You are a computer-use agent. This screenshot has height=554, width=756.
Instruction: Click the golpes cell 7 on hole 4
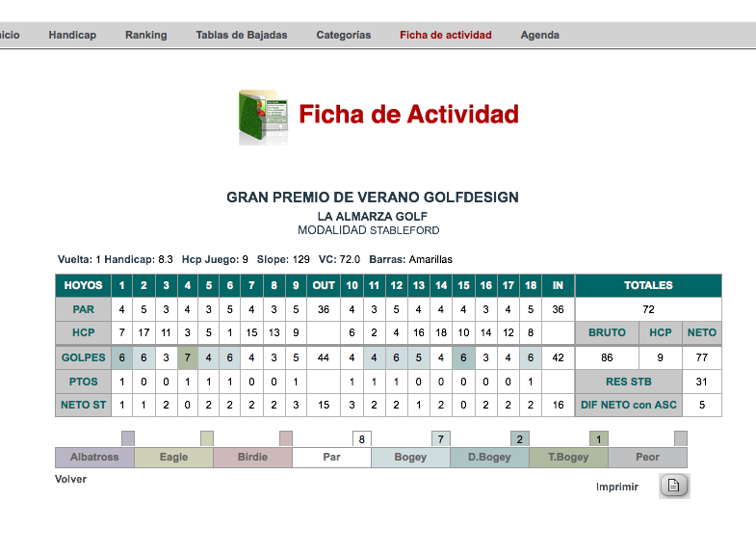click(x=188, y=357)
